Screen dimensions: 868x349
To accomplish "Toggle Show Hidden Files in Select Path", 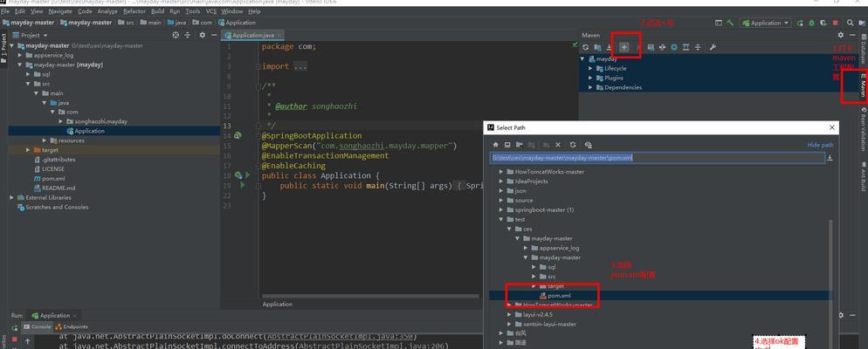I will (x=588, y=144).
